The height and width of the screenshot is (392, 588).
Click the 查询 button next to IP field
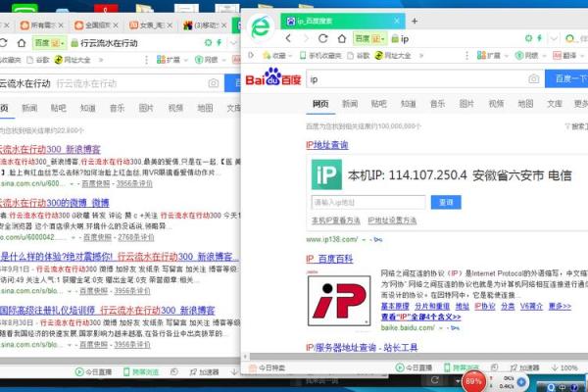tap(446, 203)
